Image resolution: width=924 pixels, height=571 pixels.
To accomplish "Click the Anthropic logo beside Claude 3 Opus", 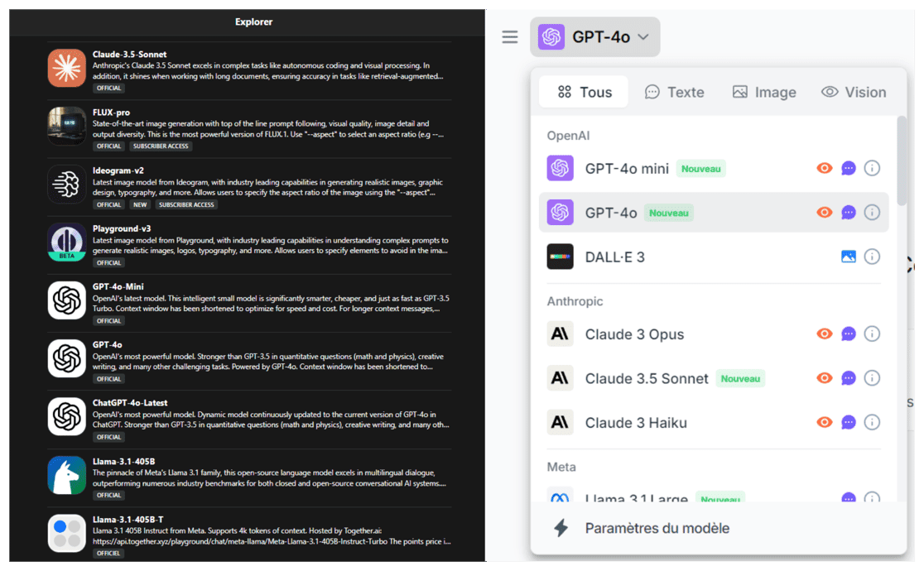I will pos(560,334).
